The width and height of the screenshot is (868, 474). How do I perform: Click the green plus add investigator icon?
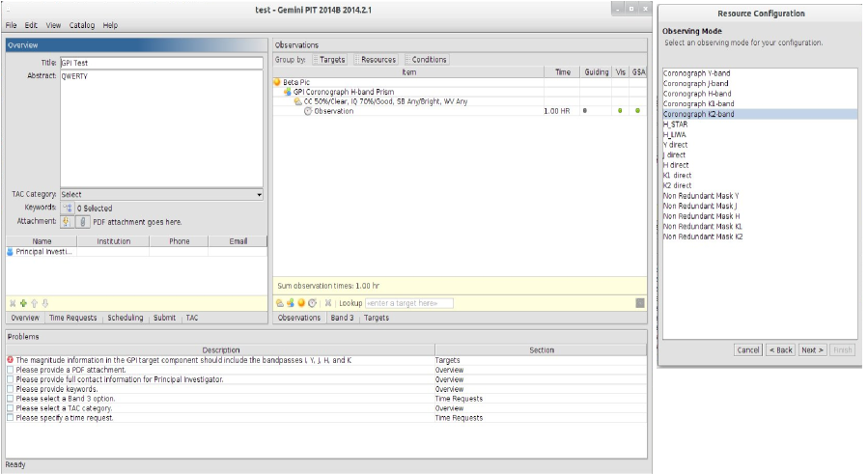coord(22,303)
